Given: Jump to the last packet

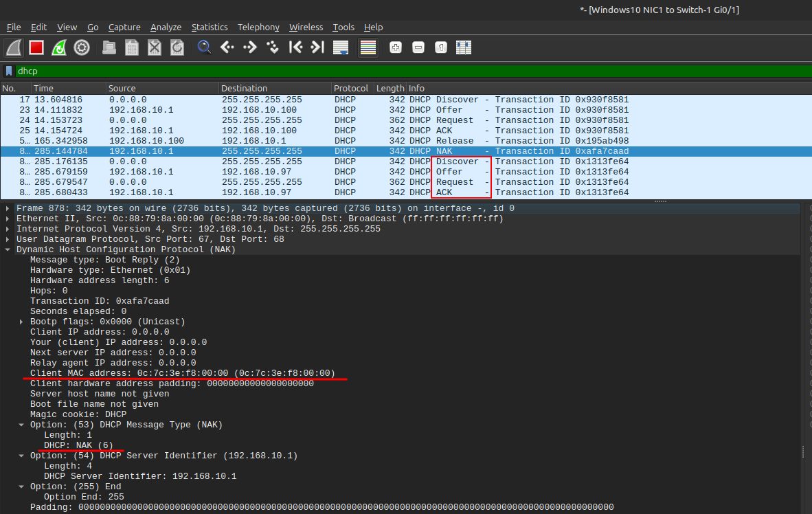Looking at the screenshot, I should click(x=317, y=47).
